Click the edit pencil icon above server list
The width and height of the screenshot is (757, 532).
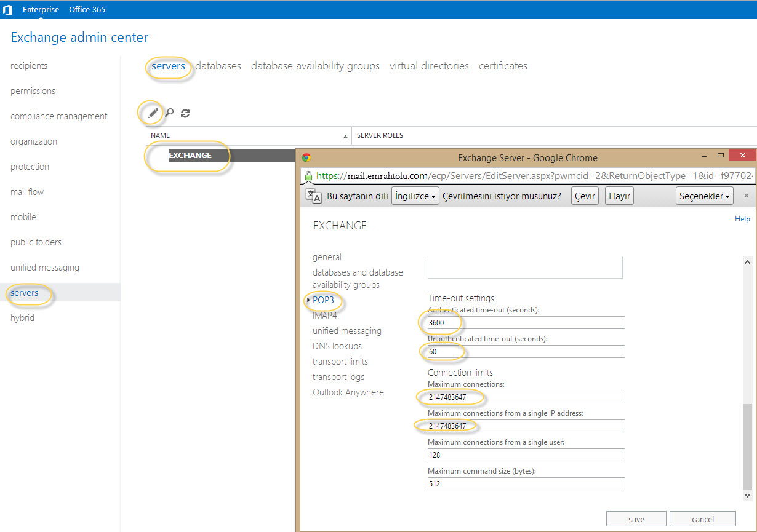pos(153,113)
